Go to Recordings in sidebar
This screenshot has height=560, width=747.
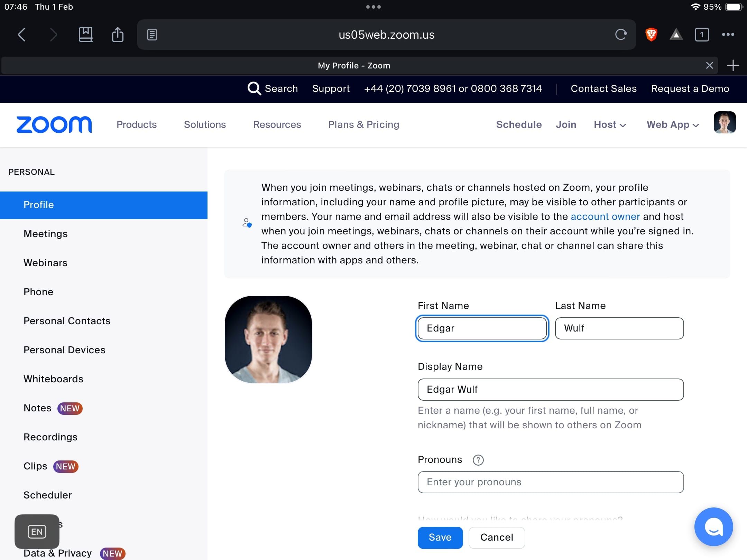(50, 437)
